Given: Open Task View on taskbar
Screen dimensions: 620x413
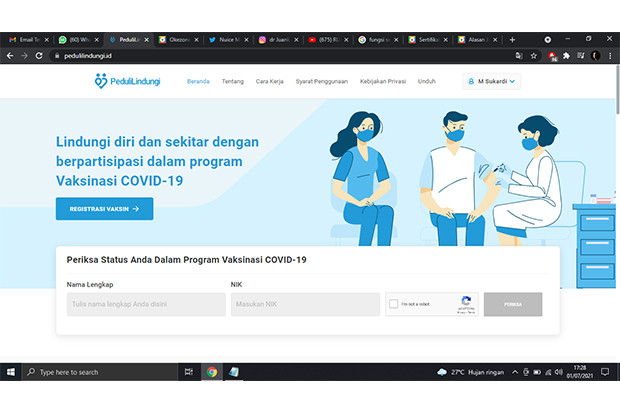Looking at the screenshot, I should [189, 372].
